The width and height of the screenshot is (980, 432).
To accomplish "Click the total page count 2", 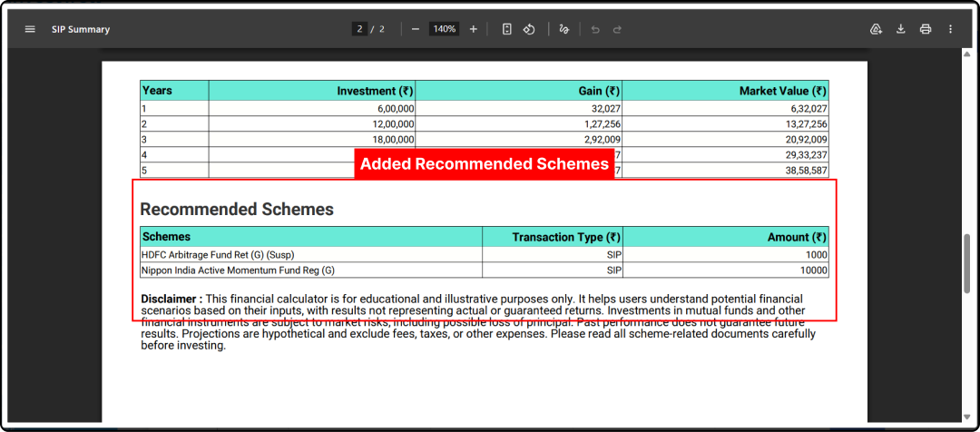I will (382, 29).
